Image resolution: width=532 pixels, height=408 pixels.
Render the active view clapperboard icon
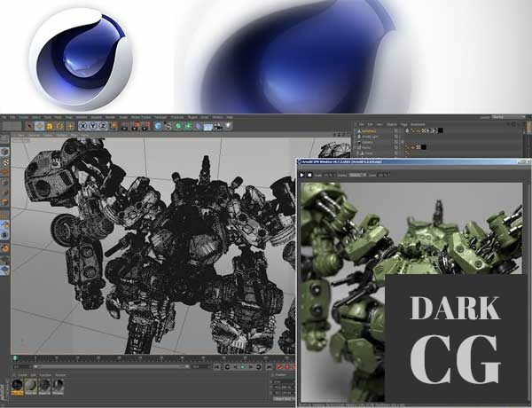125,127
